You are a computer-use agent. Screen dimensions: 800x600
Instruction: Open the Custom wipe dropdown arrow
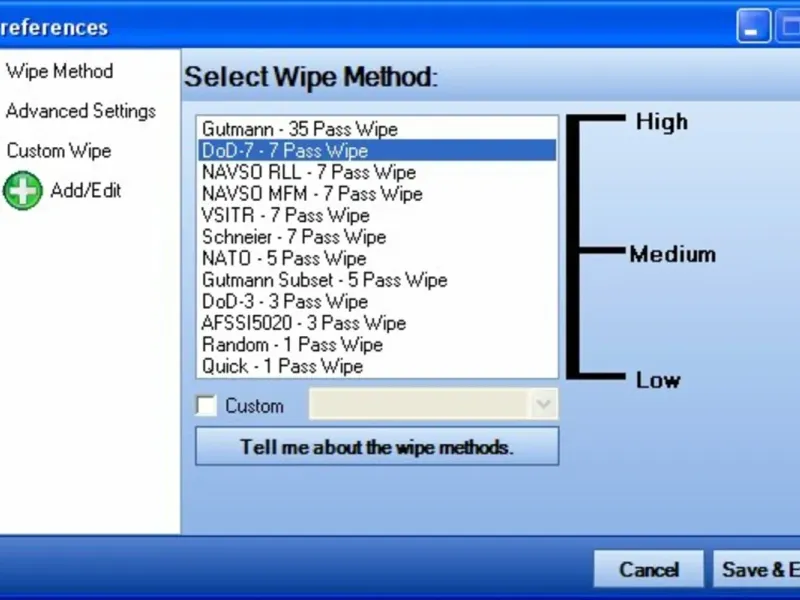pos(543,404)
